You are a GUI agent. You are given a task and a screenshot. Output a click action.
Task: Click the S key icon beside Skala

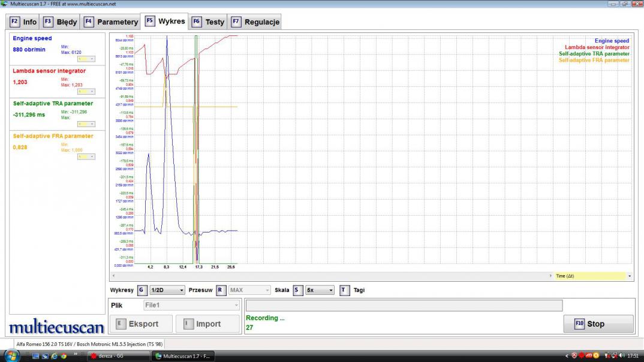(x=298, y=290)
